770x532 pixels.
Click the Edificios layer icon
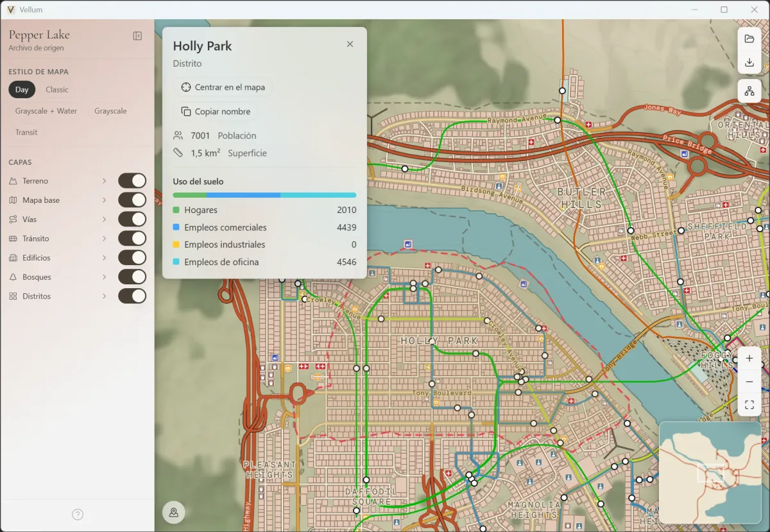pyautogui.click(x=13, y=258)
